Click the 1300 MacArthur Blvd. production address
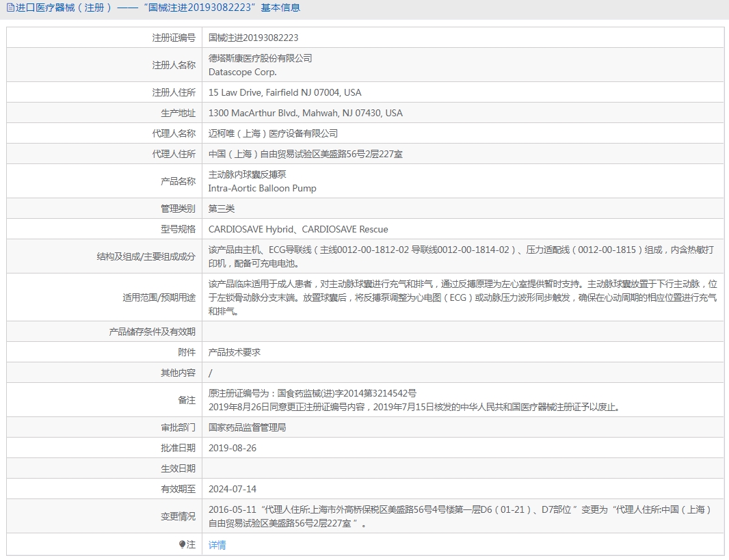The image size is (729, 560). click(305, 113)
